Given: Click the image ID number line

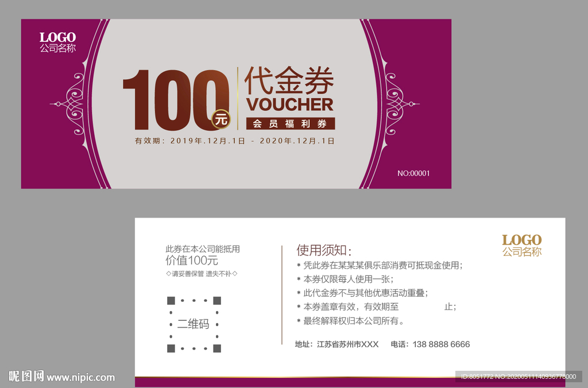Looking at the screenshot, I should (x=519, y=377).
